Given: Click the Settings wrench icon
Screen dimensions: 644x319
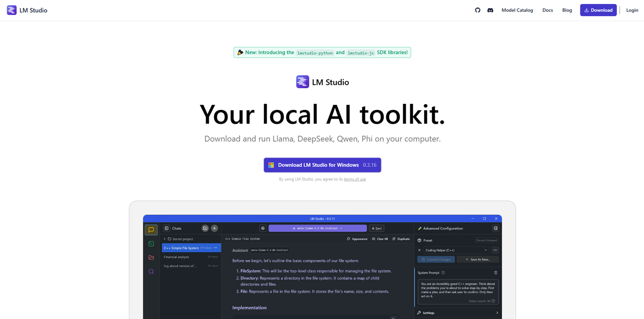Looking at the screenshot, I should click(419, 313).
